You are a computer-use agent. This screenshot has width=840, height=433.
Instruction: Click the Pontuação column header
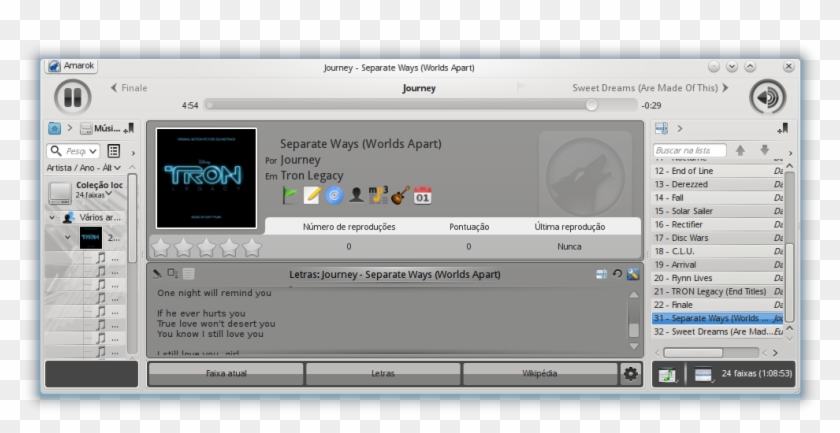point(469,227)
